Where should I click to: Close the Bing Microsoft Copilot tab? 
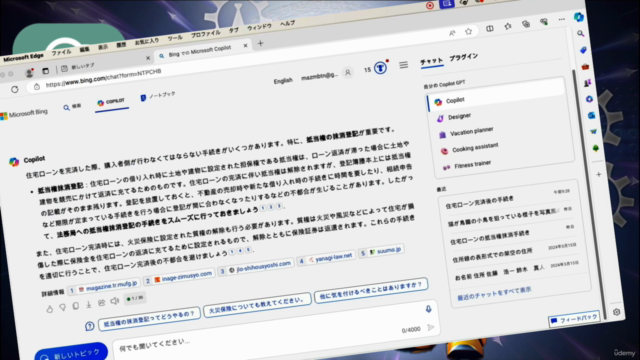point(245,46)
